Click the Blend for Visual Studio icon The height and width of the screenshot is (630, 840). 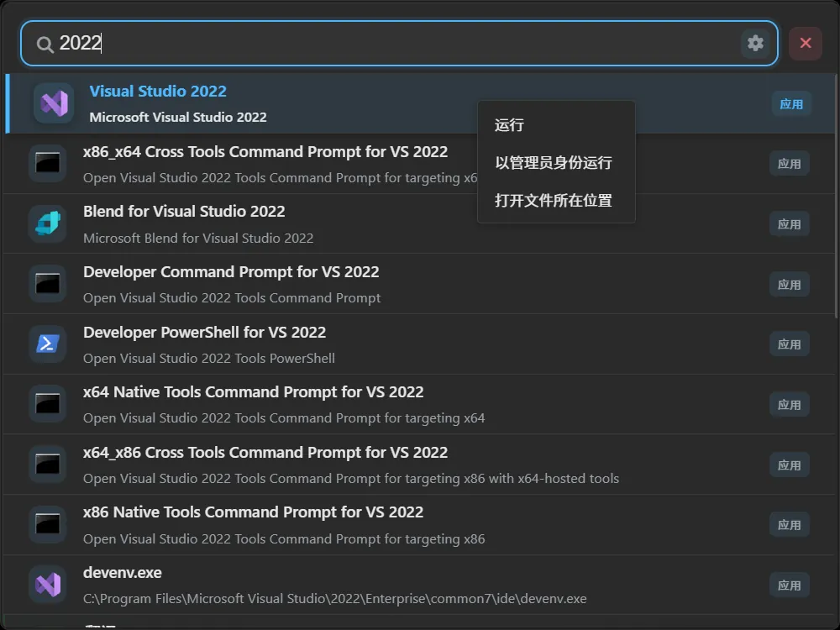pyautogui.click(x=48, y=223)
